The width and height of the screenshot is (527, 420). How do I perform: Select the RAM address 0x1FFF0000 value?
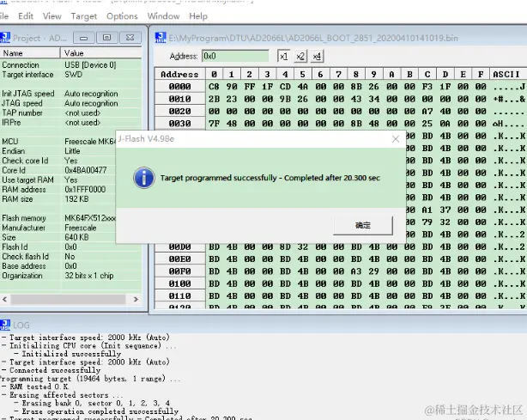coord(85,190)
